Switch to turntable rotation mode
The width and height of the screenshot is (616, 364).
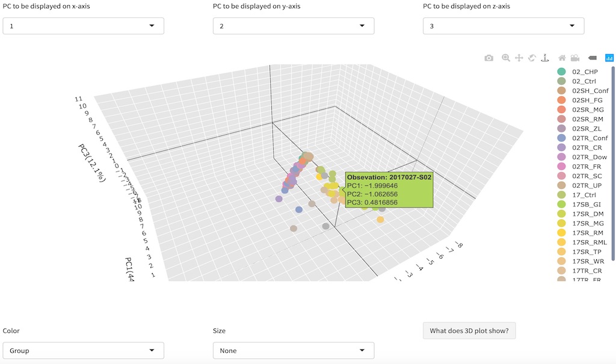click(x=545, y=58)
